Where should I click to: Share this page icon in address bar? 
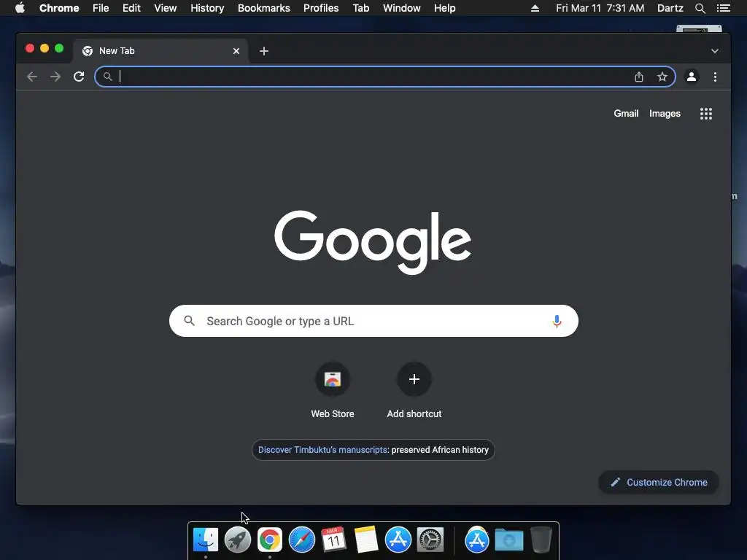pyautogui.click(x=639, y=77)
